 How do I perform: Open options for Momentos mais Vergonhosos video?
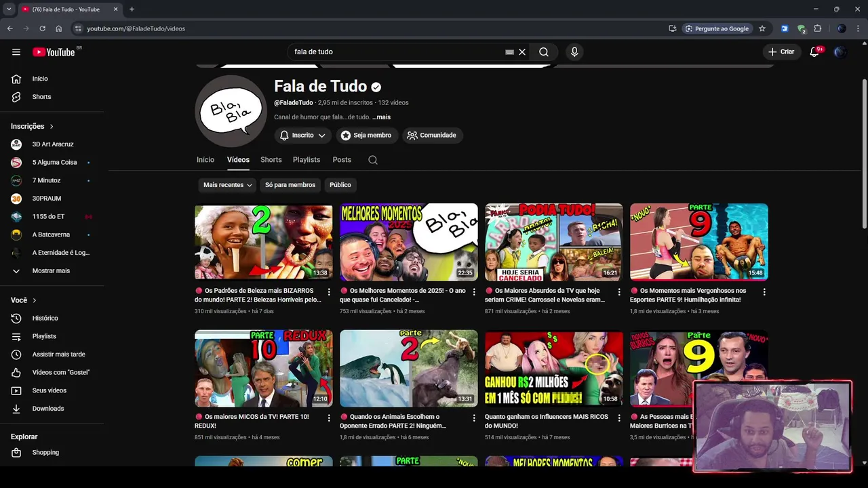[x=764, y=291]
